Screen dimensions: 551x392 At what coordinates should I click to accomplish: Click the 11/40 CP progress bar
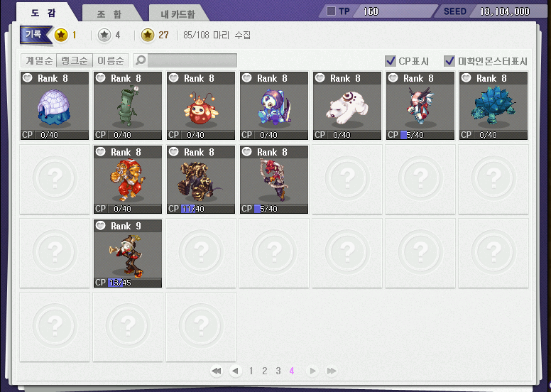point(207,209)
